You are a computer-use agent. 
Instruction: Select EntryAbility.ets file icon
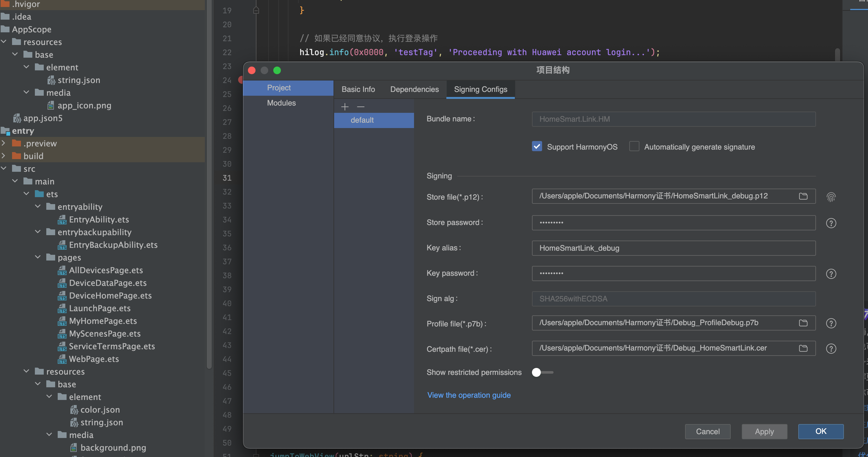point(62,220)
